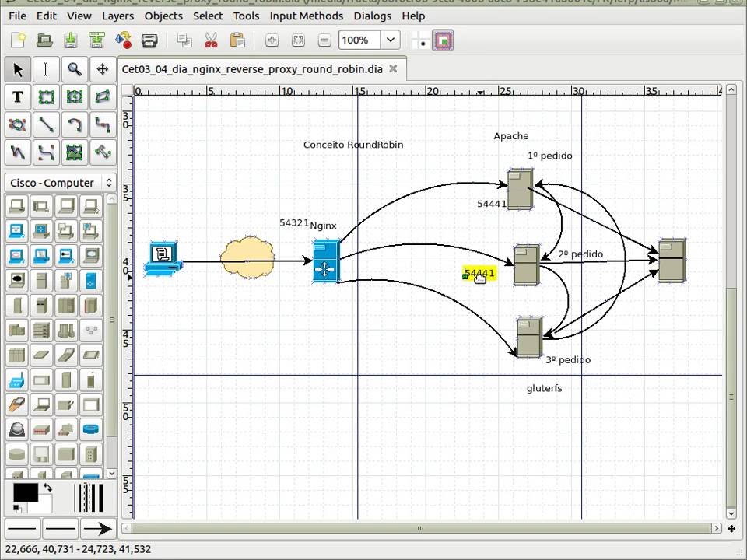Cut the selection with the scissors icon

pos(211,40)
